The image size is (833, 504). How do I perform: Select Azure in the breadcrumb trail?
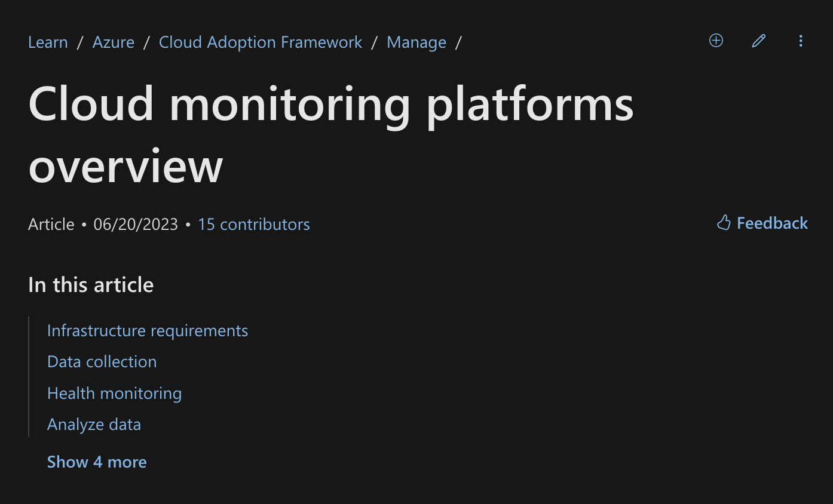click(x=113, y=42)
